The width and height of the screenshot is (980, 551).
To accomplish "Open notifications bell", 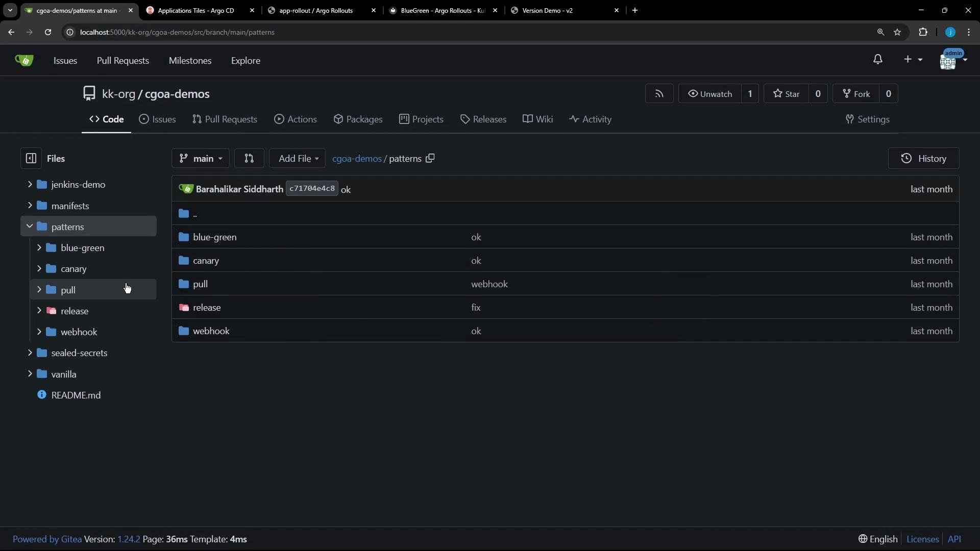I will point(878,60).
